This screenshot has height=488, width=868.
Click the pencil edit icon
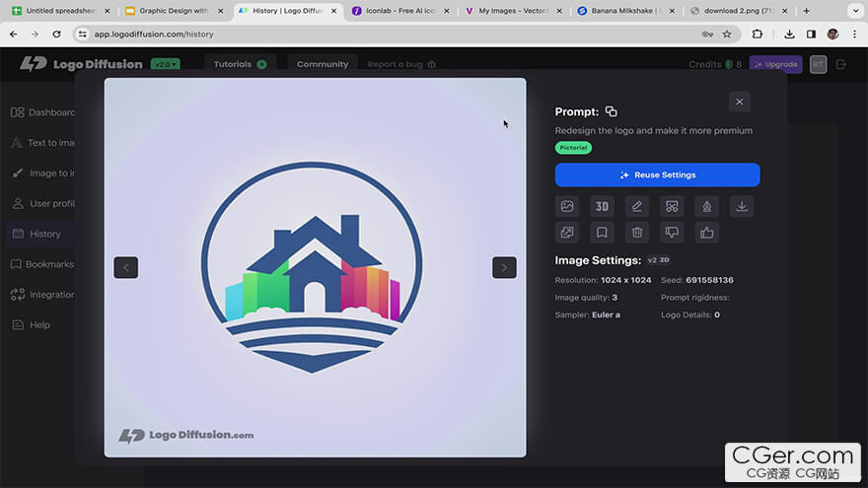[637, 206]
